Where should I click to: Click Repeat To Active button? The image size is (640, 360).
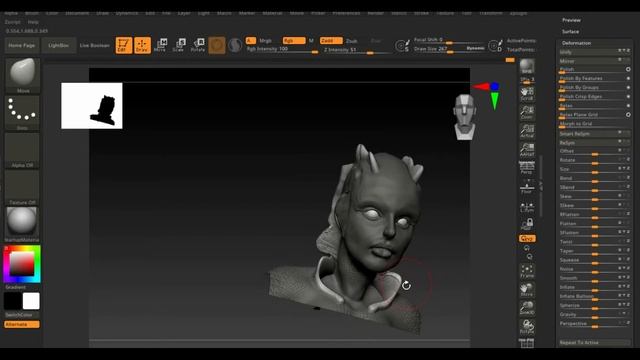595,342
